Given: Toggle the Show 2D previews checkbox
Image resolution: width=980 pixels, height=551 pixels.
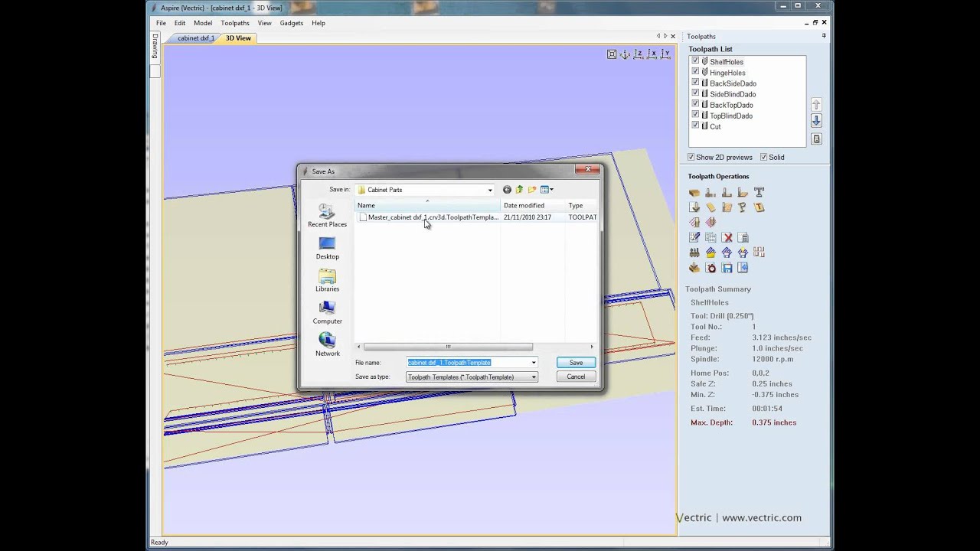Looking at the screenshot, I should coord(691,157).
